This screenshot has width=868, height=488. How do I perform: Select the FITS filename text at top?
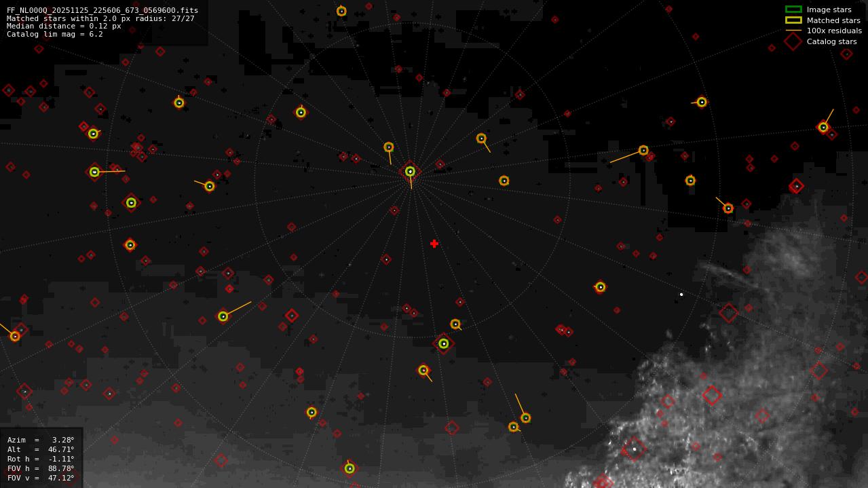[x=102, y=10]
